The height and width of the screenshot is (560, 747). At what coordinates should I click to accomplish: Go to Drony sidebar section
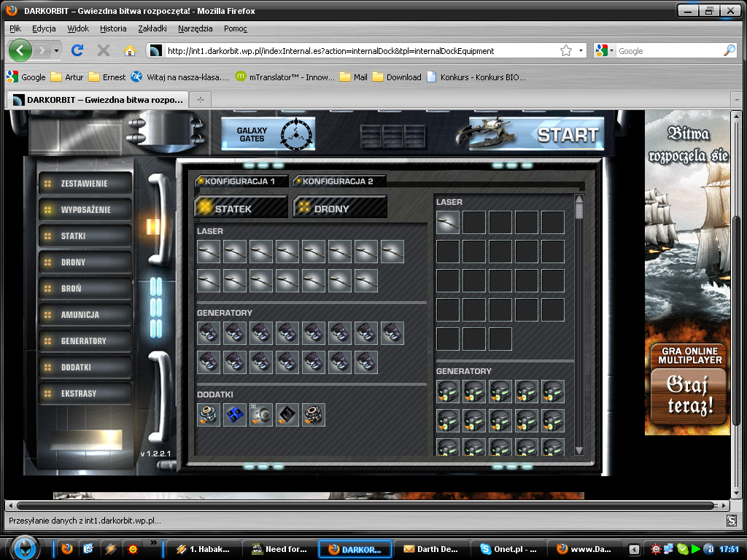pyautogui.click(x=85, y=262)
